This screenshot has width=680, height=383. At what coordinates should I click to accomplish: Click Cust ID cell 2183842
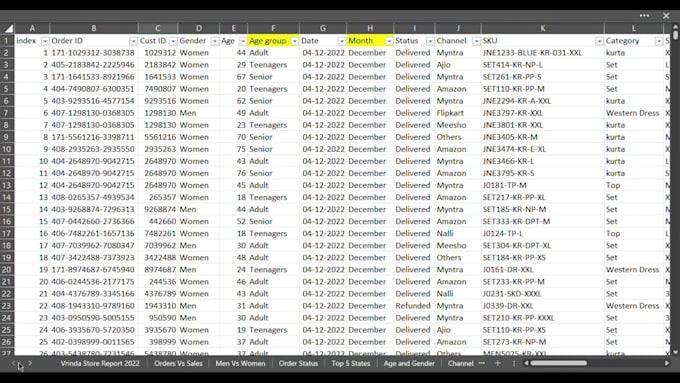[x=158, y=65]
